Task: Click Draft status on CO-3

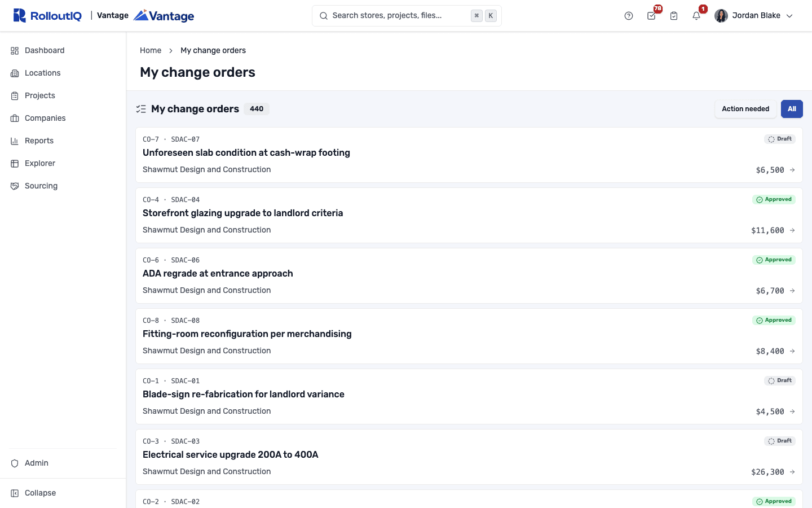Action: coord(780,441)
